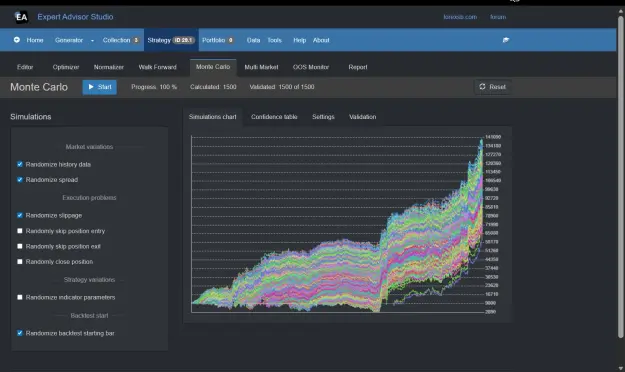Screen dimensions: 625x372
Task: Click the graduation cap icon in the navbar
Action: (506, 40)
